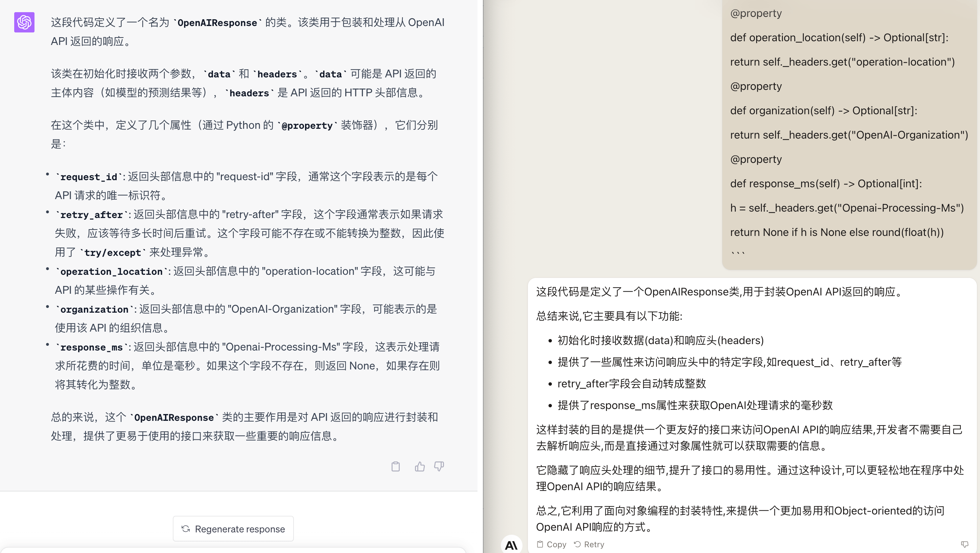Give thumbs down to Claude's response
This screenshot has height=553, width=980.
[x=964, y=544]
